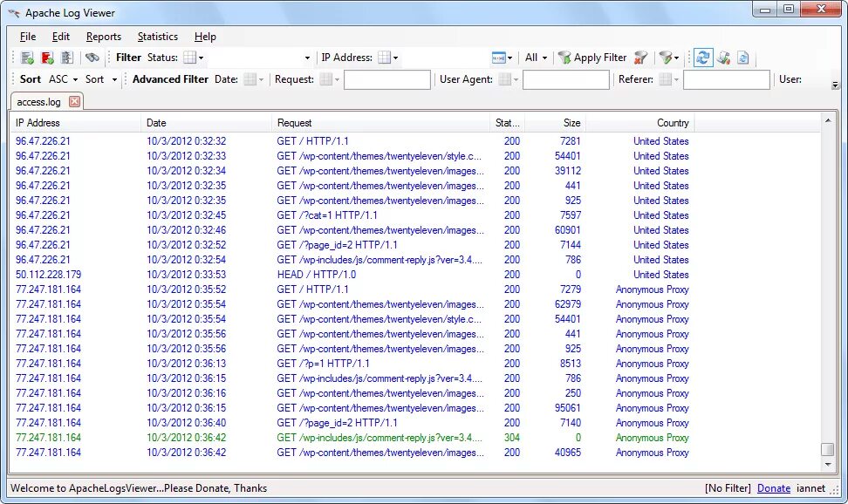Click the User Agent filter text field
848x504 pixels.
566,80
